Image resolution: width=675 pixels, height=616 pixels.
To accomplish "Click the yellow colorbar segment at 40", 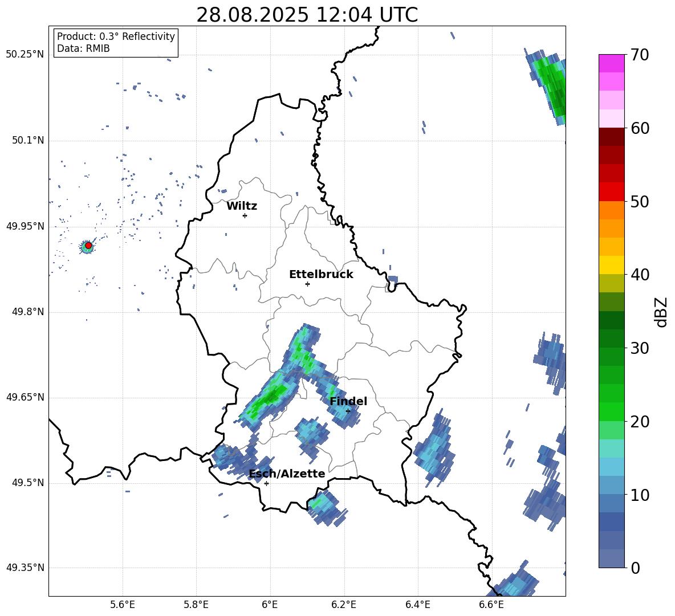I will point(611,265).
